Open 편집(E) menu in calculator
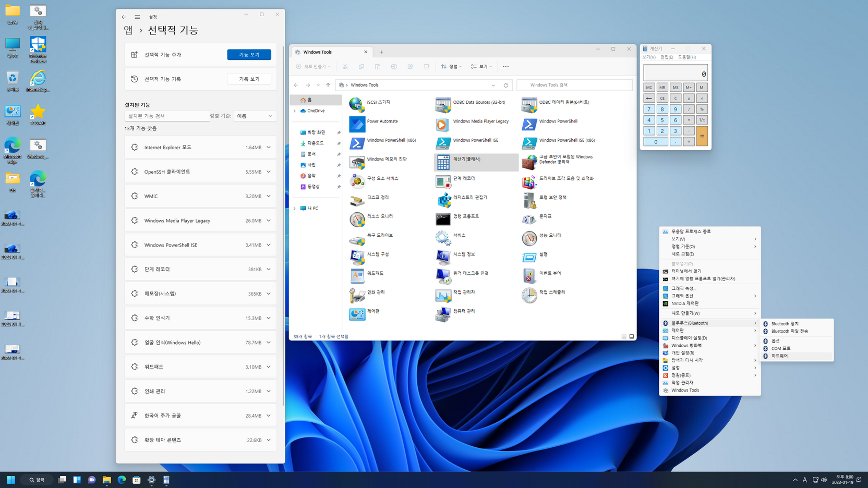Screen dimensions: 868x488 point(666,57)
